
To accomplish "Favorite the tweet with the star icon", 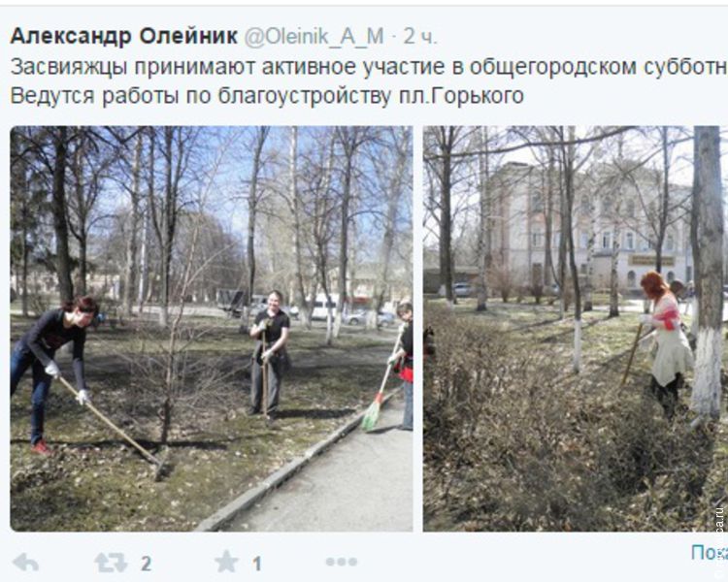I will click(226, 562).
